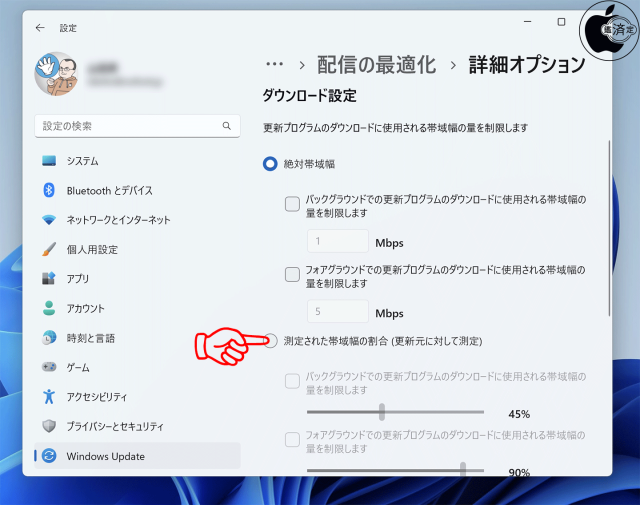This screenshot has width=640, height=505.
Task: Click the 詳細オプション breadcrumb title
Action: 527,65
